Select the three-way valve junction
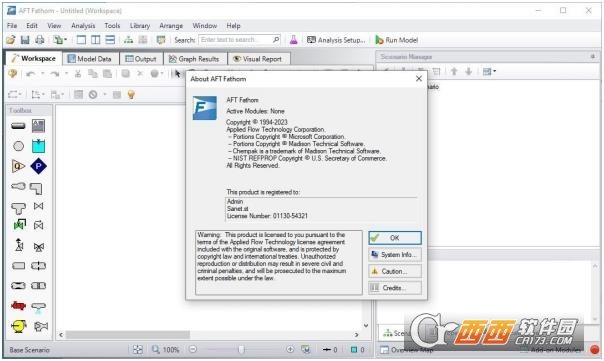This screenshot has width=604, height=361. click(39, 247)
